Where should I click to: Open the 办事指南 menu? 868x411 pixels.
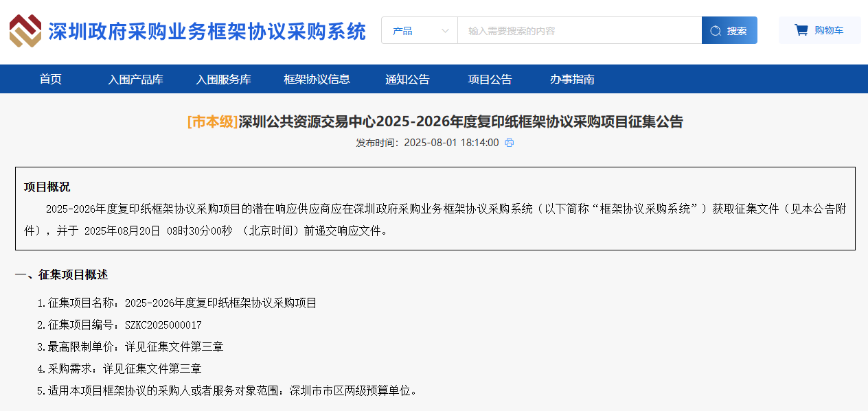click(x=571, y=79)
